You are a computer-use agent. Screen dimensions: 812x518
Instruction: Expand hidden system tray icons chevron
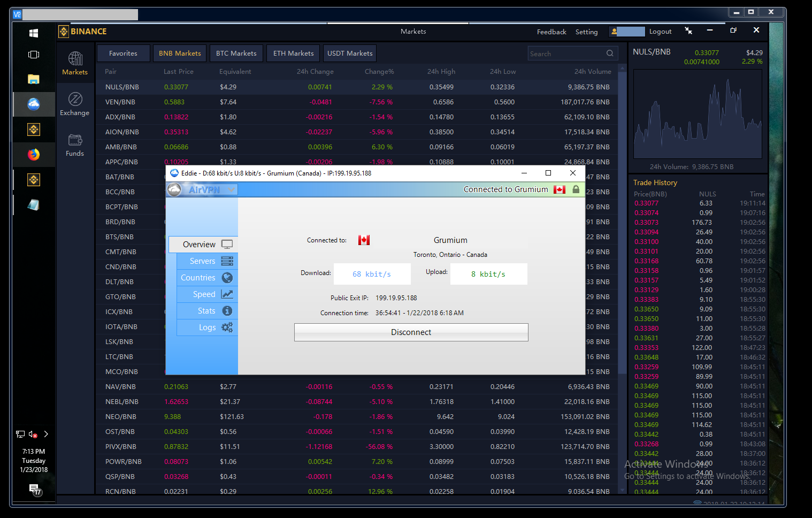pyautogui.click(x=46, y=435)
